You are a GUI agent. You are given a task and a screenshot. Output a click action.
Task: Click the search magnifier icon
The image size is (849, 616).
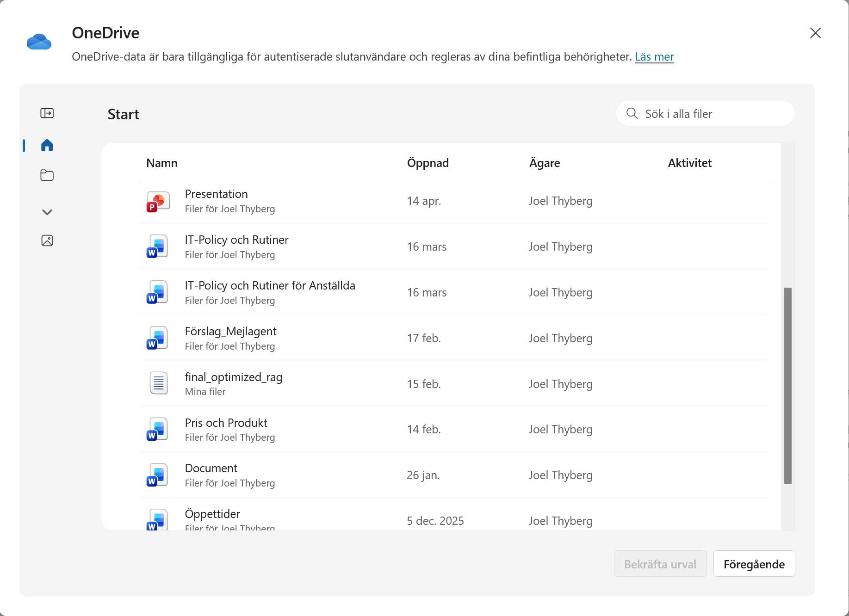pyautogui.click(x=632, y=113)
